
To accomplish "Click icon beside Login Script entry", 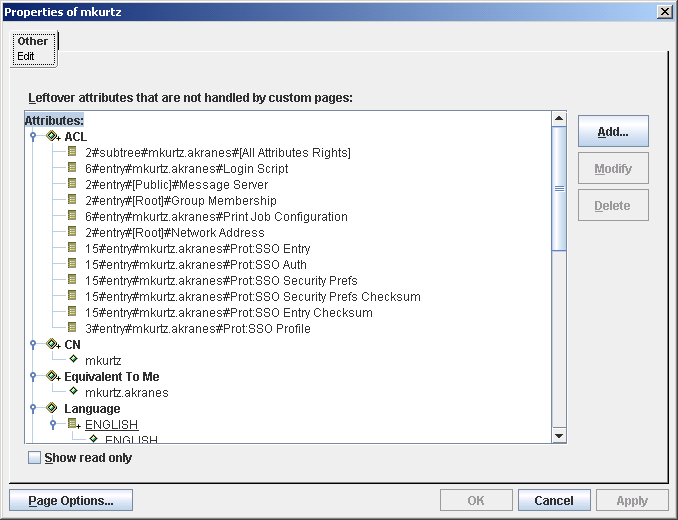I will point(72,167).
